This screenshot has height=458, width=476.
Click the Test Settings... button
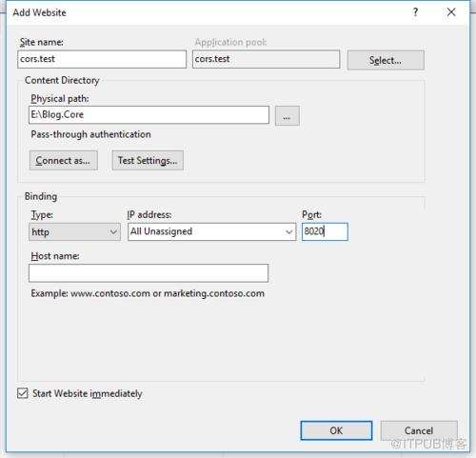(148, 160)
